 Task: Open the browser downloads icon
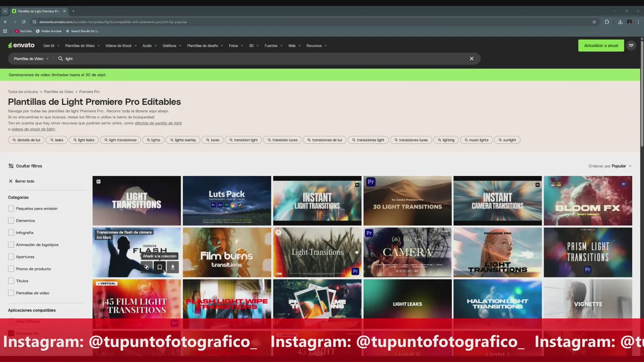pos(619,22)
